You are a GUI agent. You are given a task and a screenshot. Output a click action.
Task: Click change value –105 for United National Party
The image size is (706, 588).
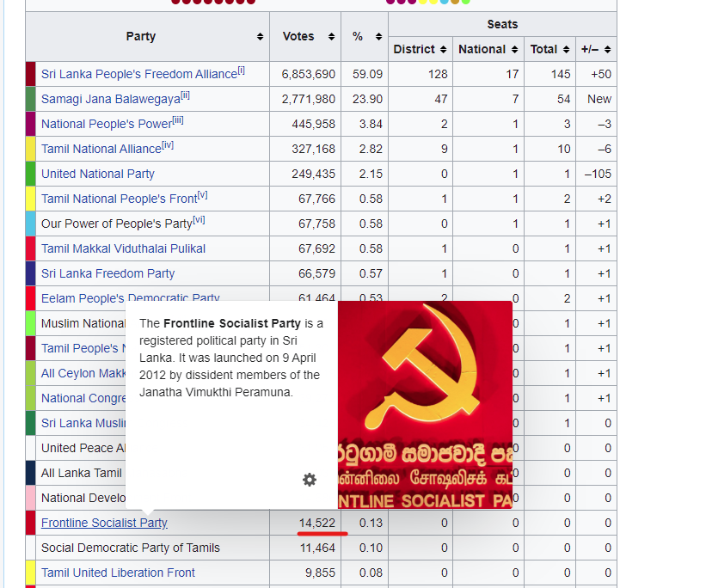click(598, 174)
